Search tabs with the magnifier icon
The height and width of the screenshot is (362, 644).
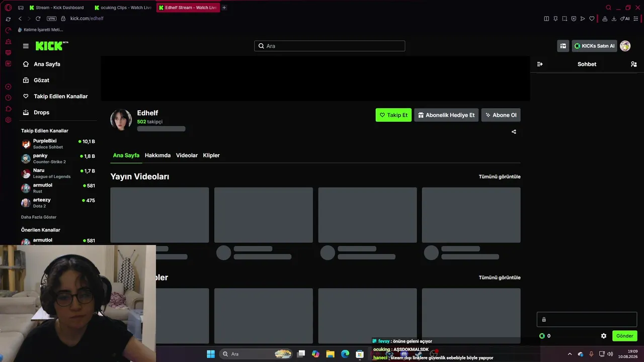click(608, 8)
